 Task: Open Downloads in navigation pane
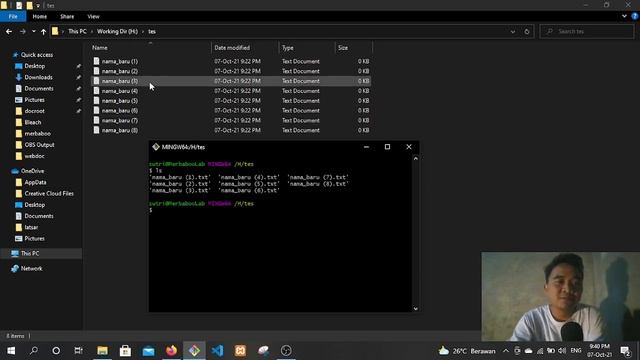point(38,77)
